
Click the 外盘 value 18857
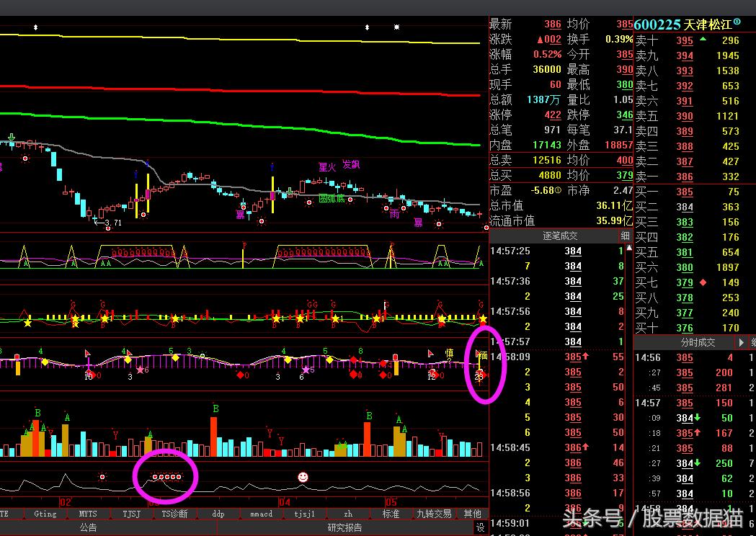[618, 145]
